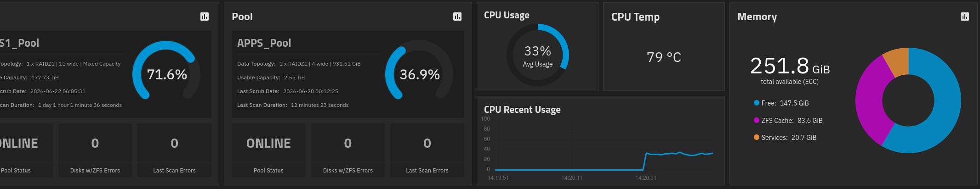Open reports icon on Memory widget

(x=965, y=17)
